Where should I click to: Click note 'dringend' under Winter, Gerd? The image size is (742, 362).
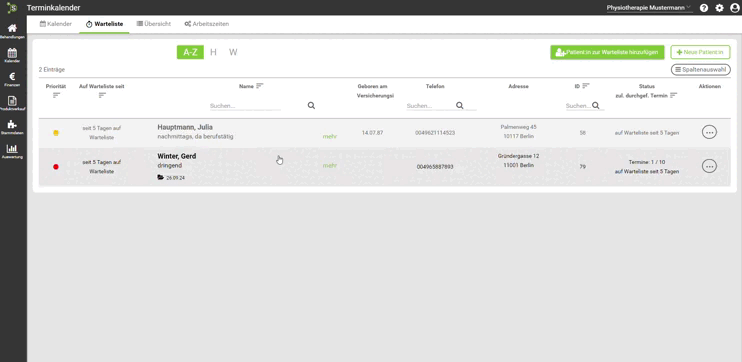point(169,166)
